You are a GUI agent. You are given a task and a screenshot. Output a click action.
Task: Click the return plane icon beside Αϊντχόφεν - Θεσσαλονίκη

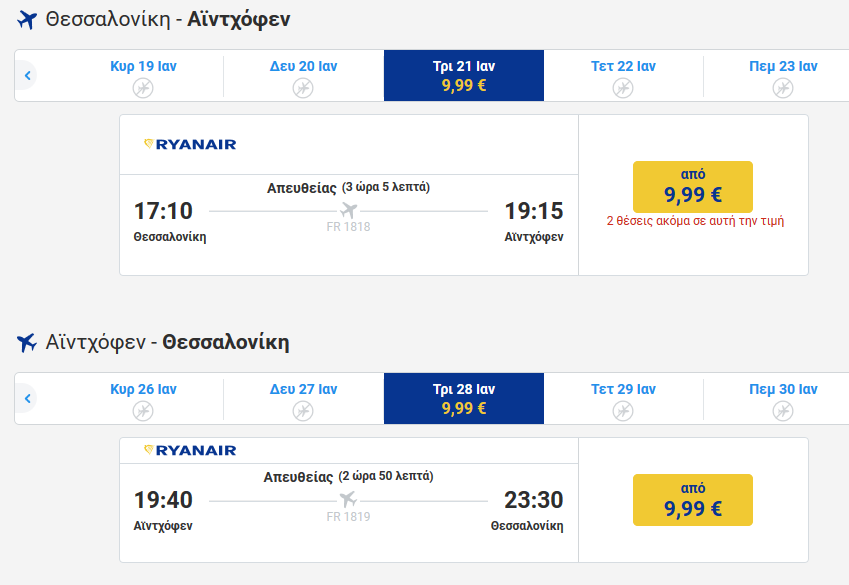[x=27, y=343]
